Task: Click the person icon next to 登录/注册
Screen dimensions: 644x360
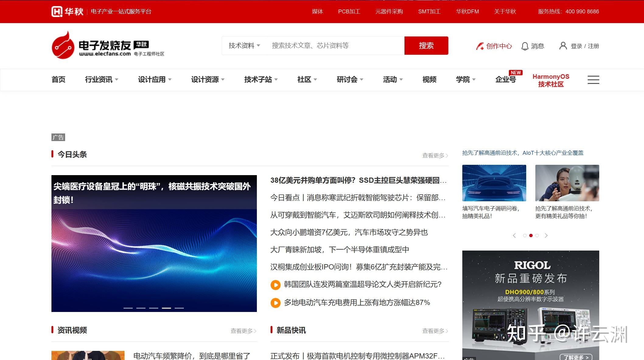Action: pos(563,46)
